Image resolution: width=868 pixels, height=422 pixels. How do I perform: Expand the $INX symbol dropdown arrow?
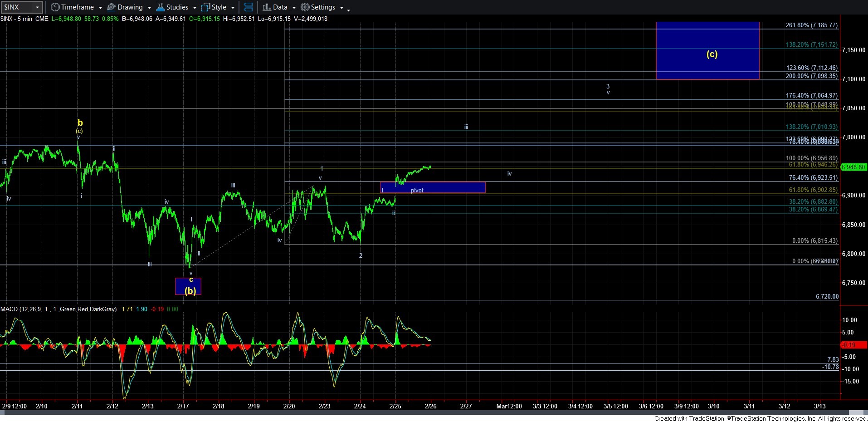click(x=37, y=7)
